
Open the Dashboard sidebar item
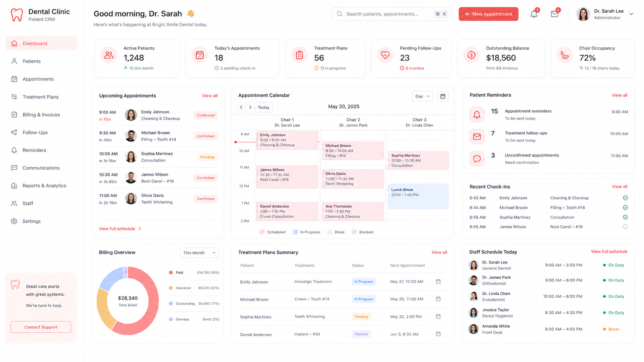(41, 43)
